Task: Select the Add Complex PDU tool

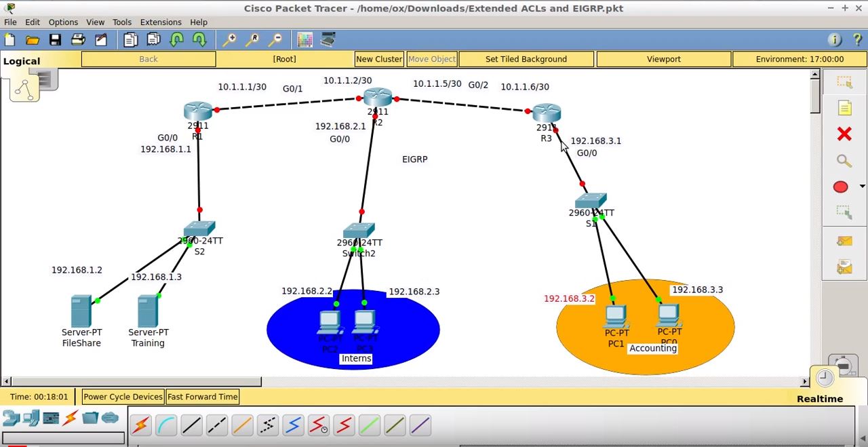Action: tap(844, 268)
